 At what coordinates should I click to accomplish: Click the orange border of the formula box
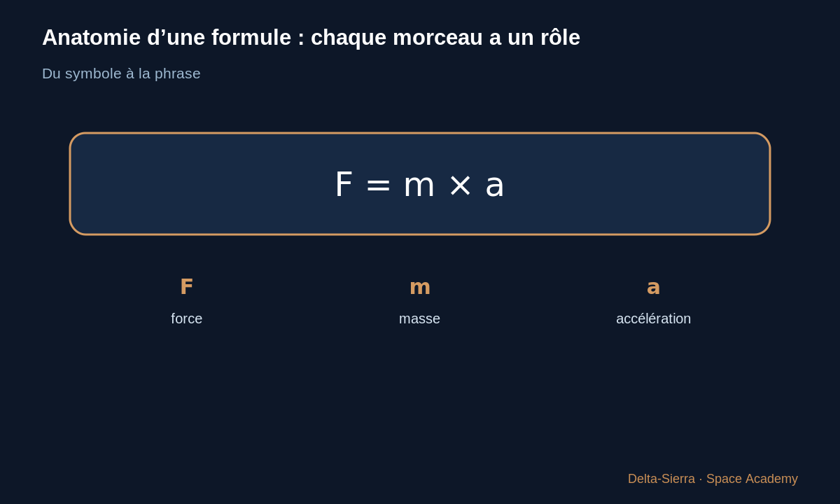[420, 133]
